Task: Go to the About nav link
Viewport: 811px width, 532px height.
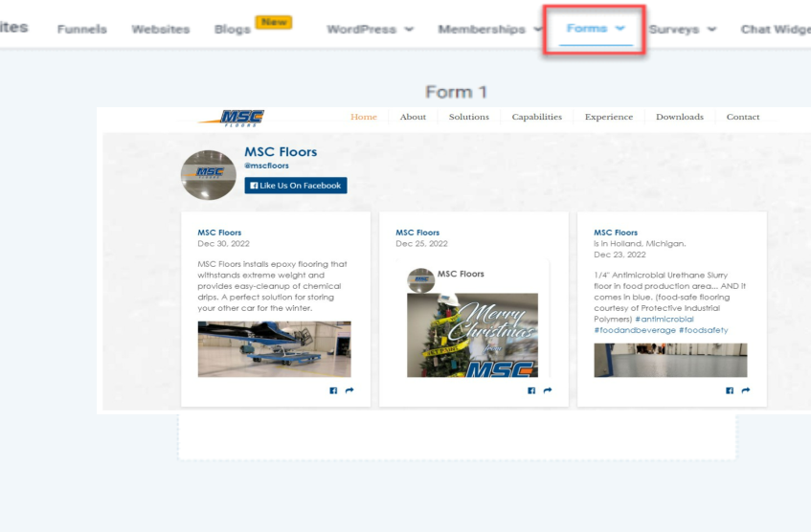Action: [413, 117]
